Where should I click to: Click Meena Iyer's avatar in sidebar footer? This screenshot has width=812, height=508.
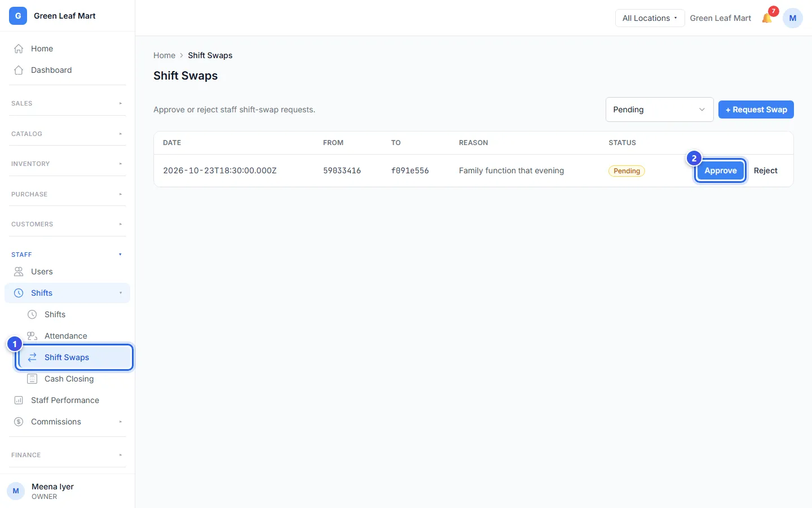tap(16, 491)
